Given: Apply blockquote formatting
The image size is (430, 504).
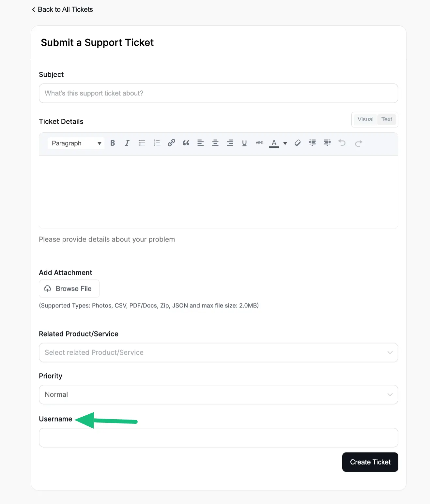Looking at the screenshot, I should point(186,143).
